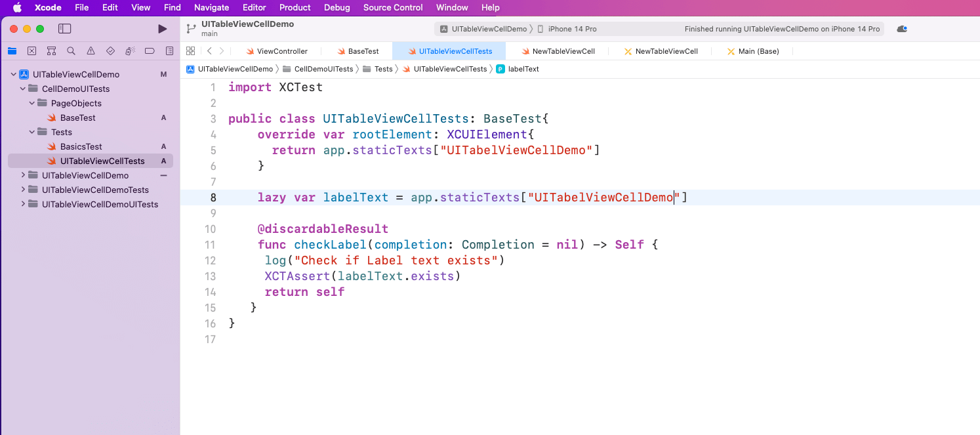Open the Test navigator diamond icon
Image resolution: width=980 pixels, height=435 pixels.
click(x=110, y=51)
